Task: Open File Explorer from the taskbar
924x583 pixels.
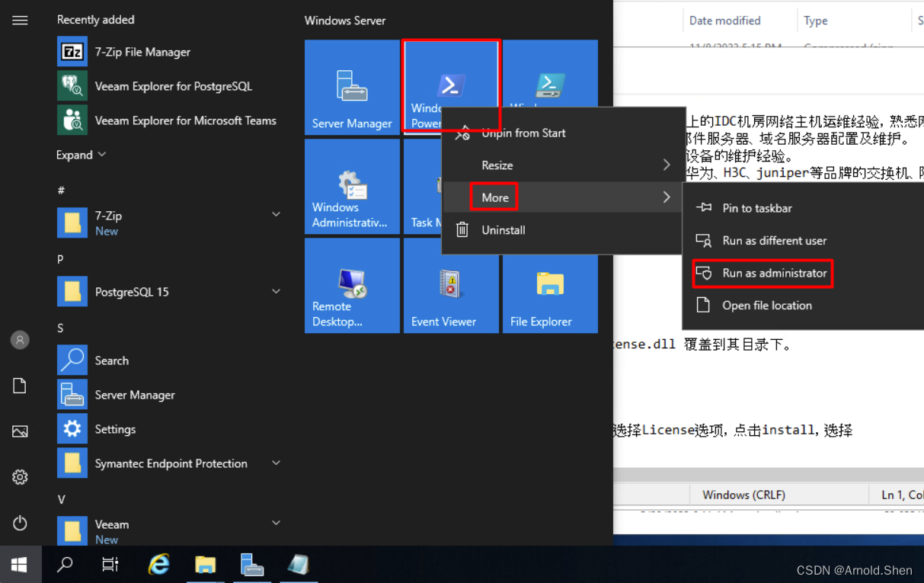Action: point(205,565)
